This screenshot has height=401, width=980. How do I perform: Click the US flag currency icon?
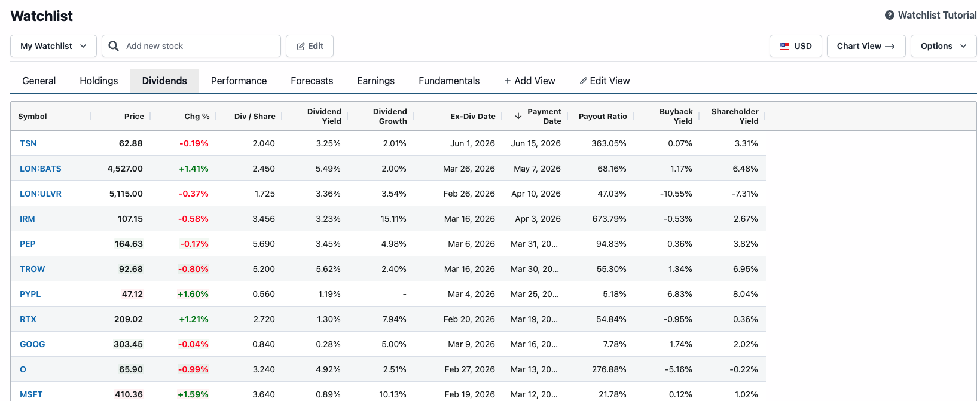(x=784, y=46)
